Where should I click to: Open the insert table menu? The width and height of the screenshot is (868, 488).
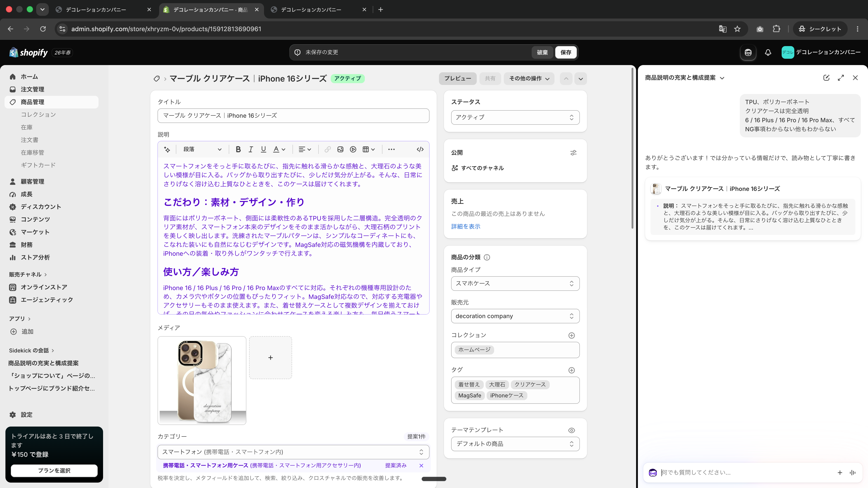(369, 149)
